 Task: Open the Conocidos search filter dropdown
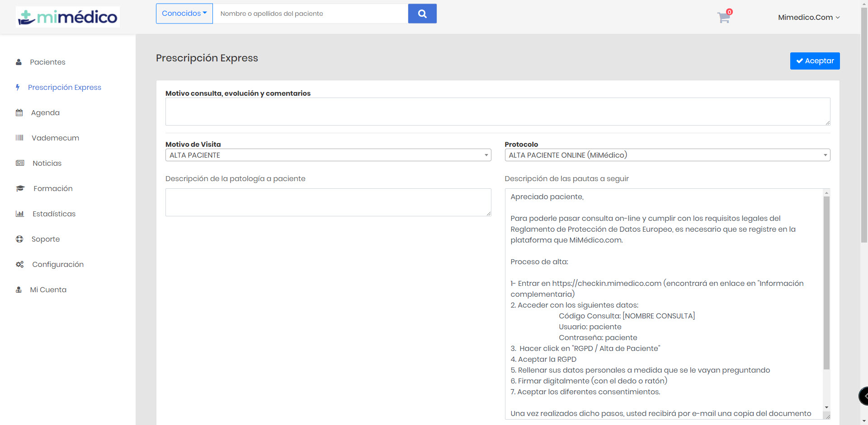tap(184, 14)
